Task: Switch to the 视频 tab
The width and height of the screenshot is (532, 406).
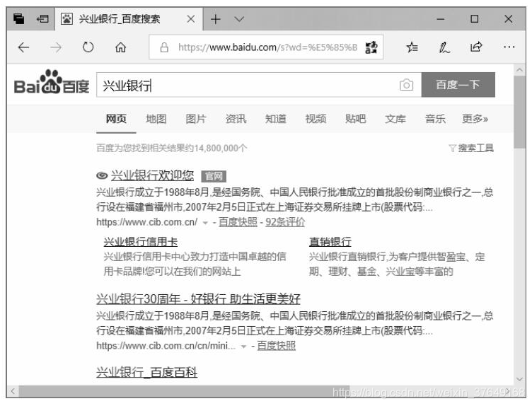Action: click(316, 119)
